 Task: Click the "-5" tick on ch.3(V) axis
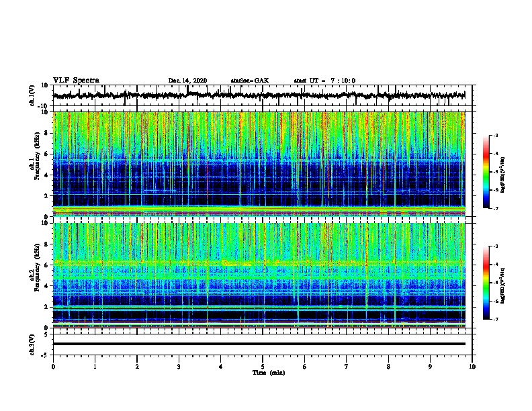pos(45,355)
